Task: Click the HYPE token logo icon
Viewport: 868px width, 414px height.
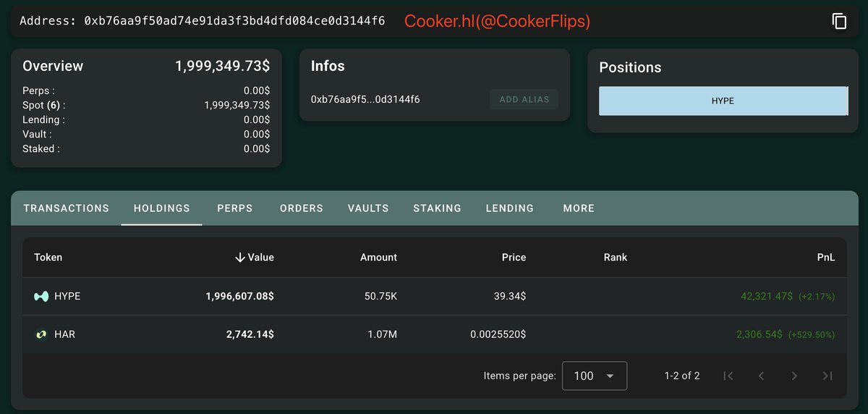Action: click(41, 296)
